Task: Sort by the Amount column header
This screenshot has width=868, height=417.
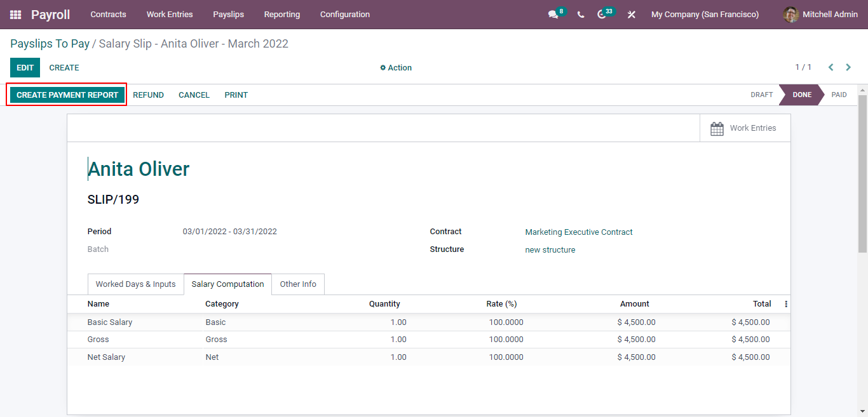Action: (x=635, y=304)
